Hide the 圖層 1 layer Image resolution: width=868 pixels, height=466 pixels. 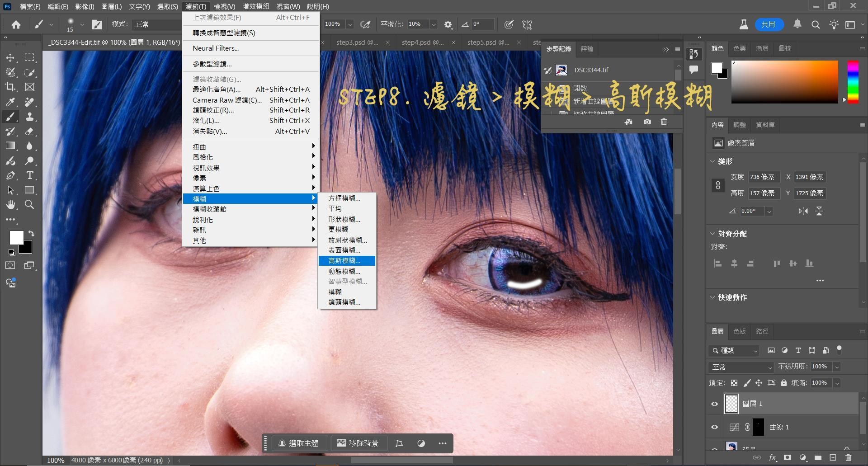point(715,404)
